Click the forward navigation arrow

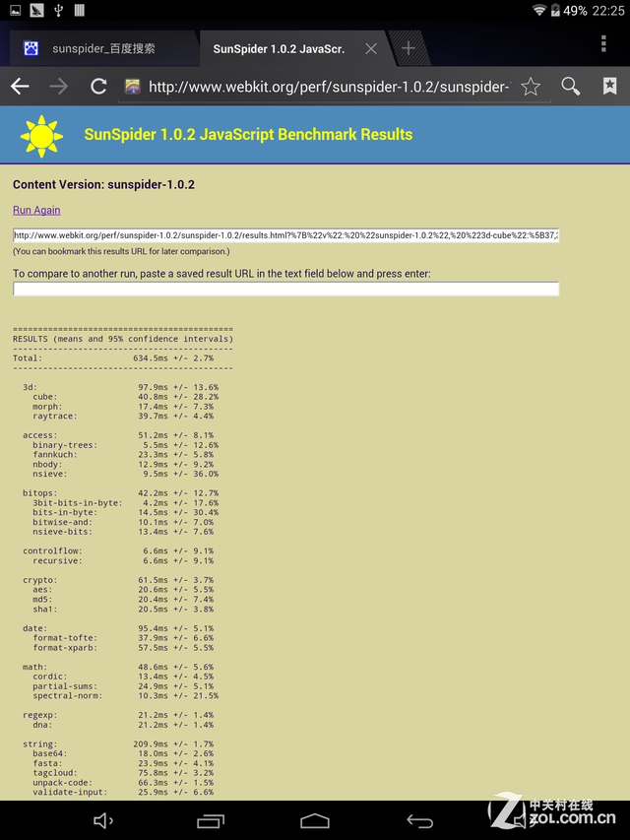(x=58, y=87)
